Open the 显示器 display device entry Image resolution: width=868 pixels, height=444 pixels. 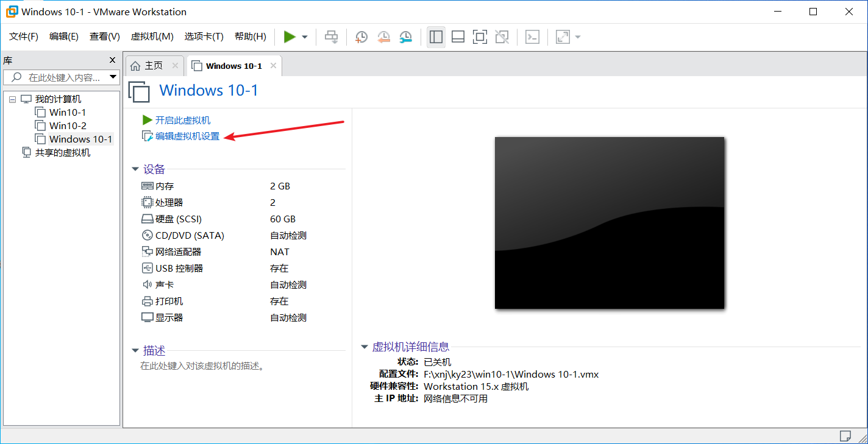169,318
